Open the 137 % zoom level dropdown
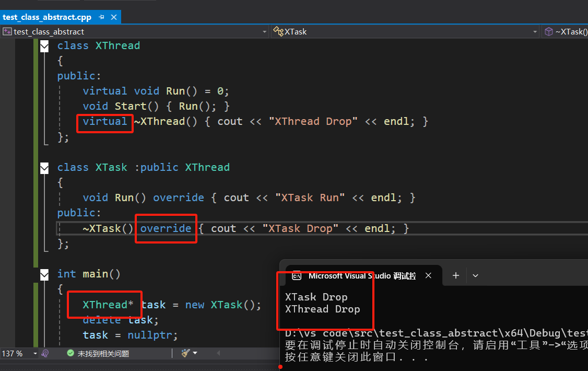 (x=35, y=354)
